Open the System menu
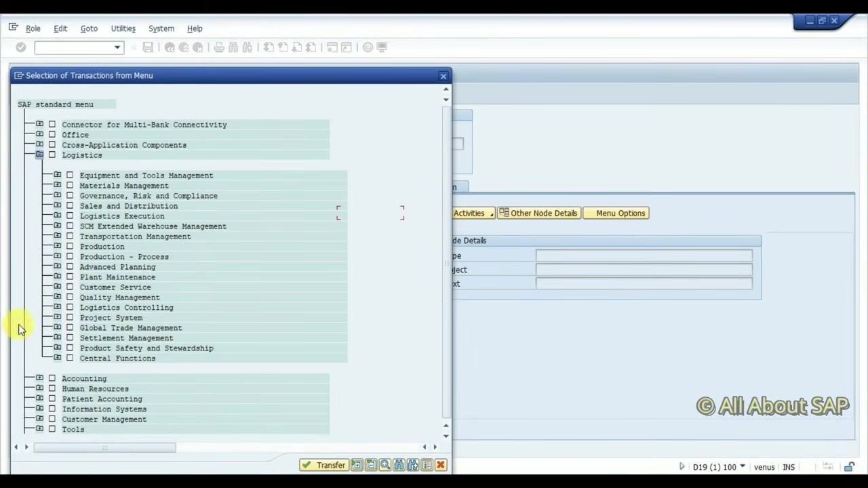Image resolution: width=868 pixels, height=488 pixels. pos(161,28)
